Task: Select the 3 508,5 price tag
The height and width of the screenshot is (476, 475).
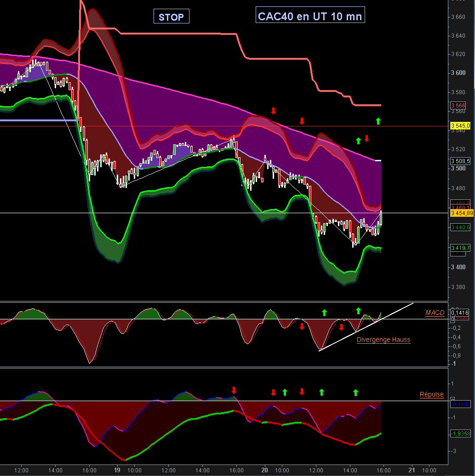Action: click(x=460, y=161)
